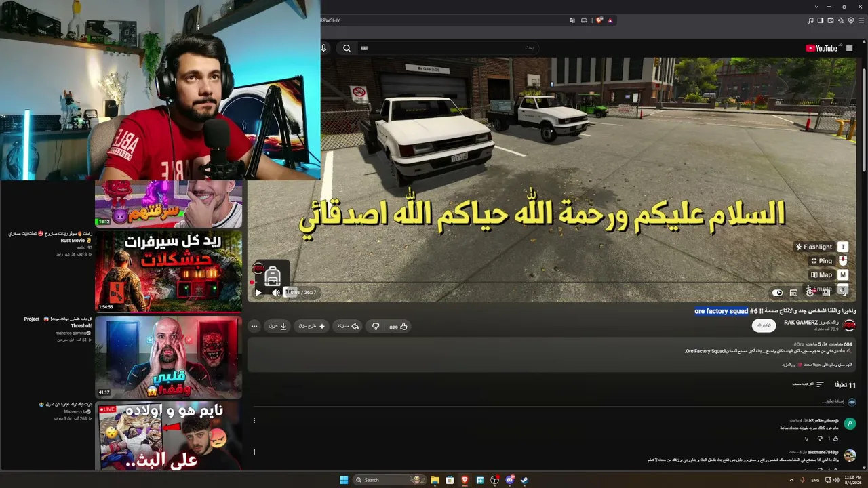Screen dimensions: 868x488
Task: Open the tab search chevron in title bar
Action: pyautogui.click(x=817, y=6)
